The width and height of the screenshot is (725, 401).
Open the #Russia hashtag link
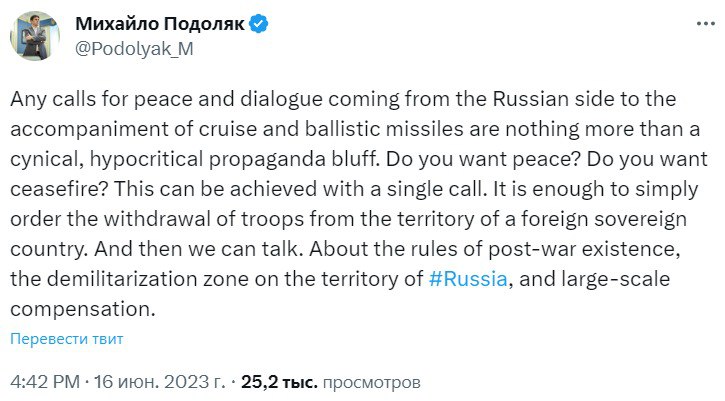pos(469,281)
